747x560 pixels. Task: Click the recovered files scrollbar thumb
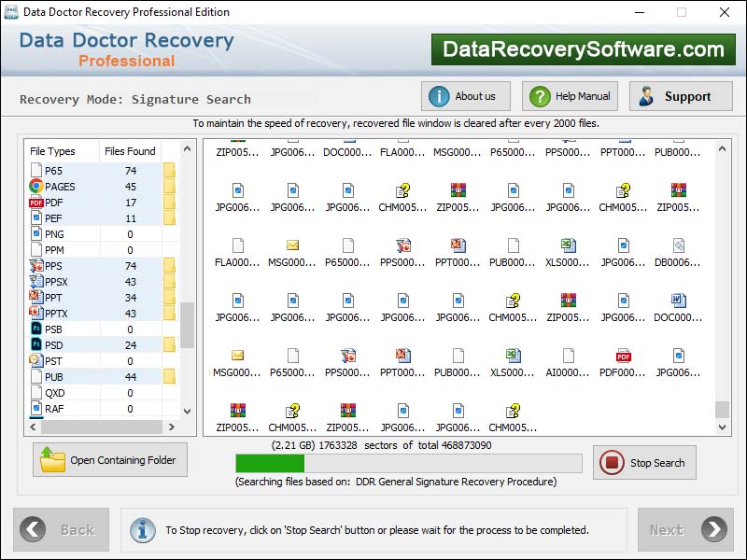coord(722,409)
